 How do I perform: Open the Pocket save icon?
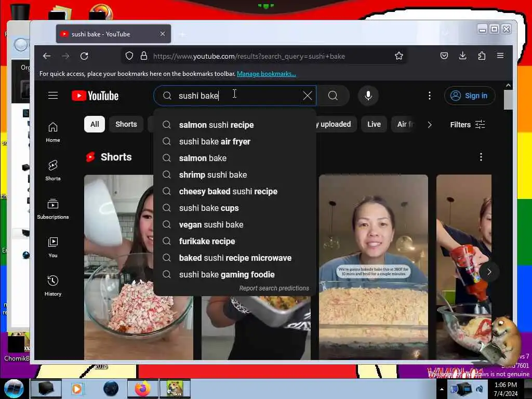coord(444,56)
